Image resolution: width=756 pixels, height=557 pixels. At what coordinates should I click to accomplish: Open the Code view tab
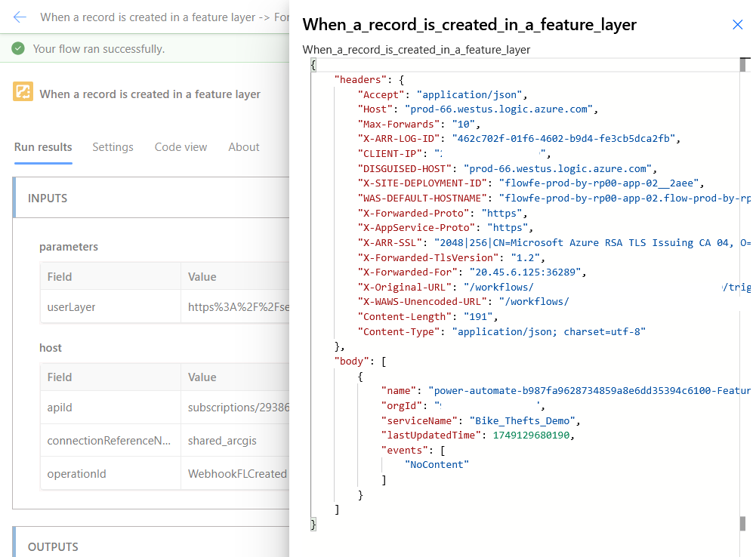(x=181, y=147)
